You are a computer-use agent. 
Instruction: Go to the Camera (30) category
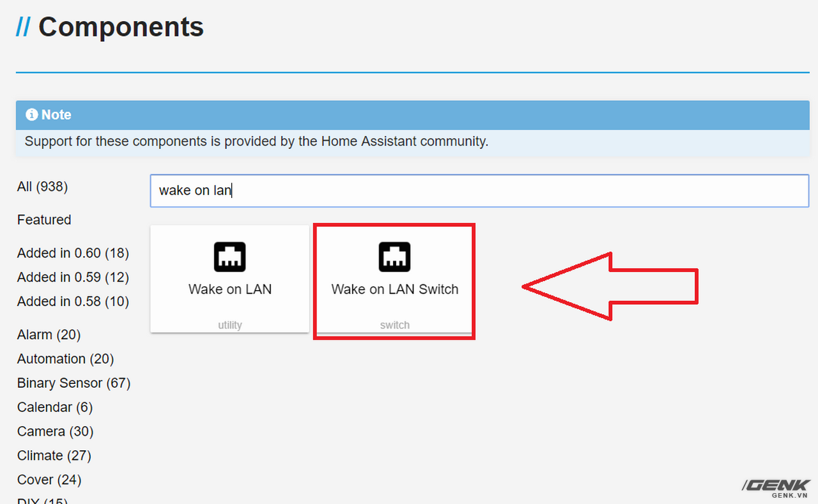(55, 432)
